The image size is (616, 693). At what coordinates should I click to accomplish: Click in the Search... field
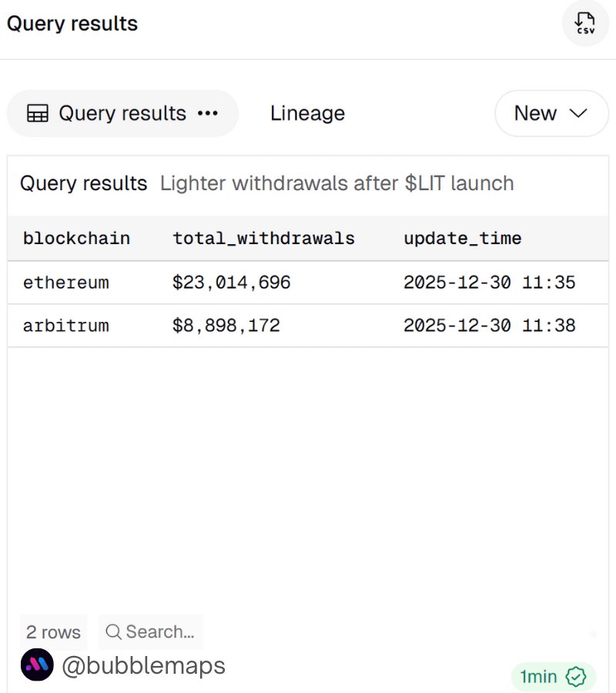159,632
